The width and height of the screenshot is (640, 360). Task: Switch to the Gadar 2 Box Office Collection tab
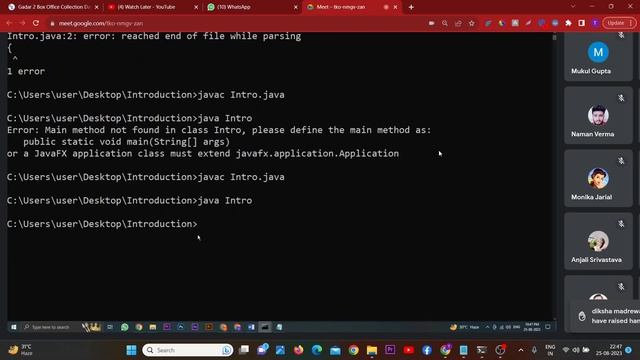53,7
